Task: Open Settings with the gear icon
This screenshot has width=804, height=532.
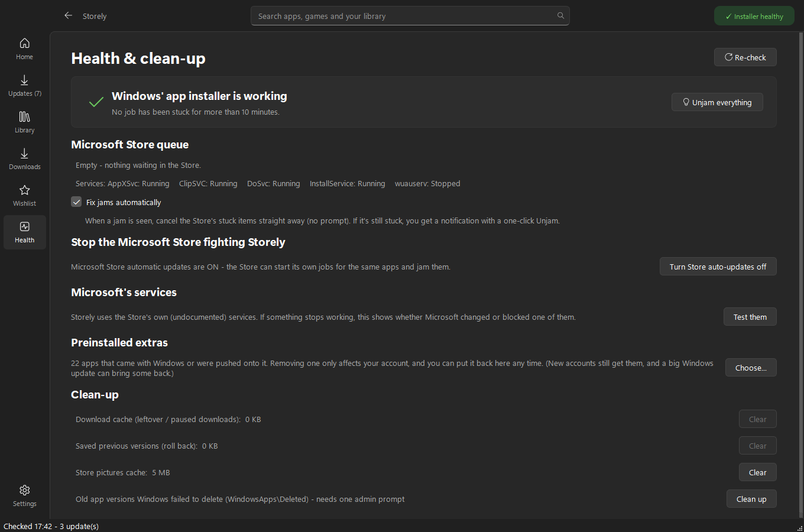Action: click(x=25, y=496)
